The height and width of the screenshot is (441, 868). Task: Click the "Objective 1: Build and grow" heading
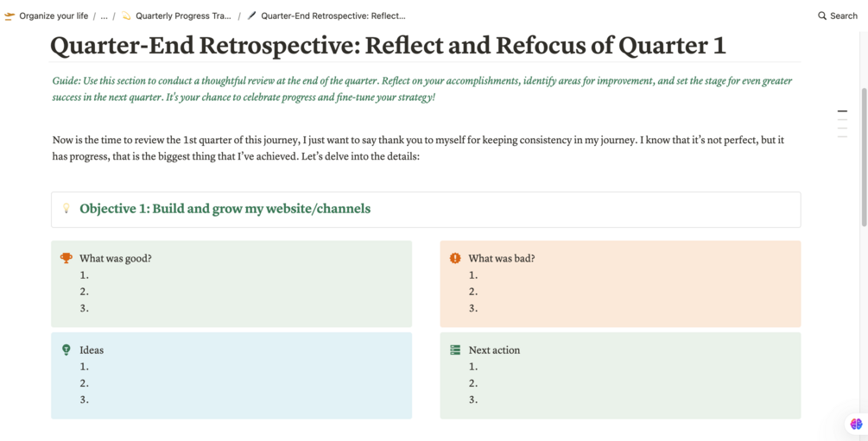tap(225, 209)
